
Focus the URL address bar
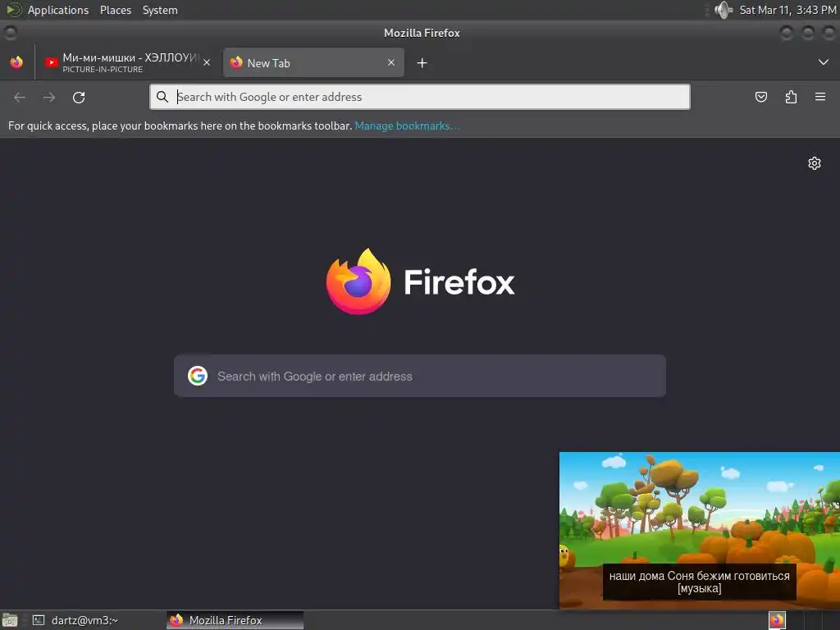[420, 97]
